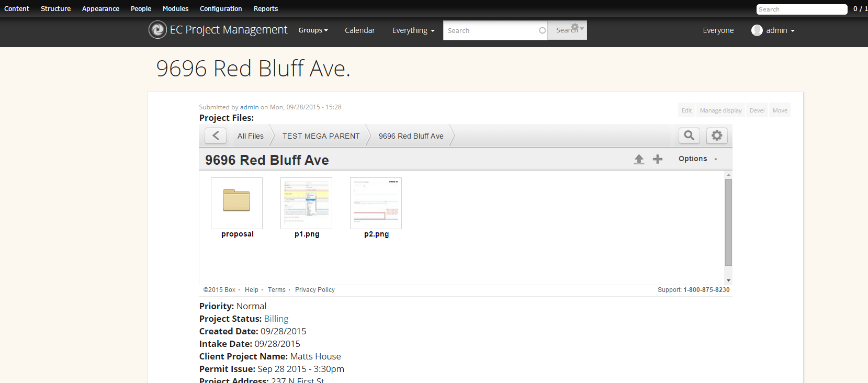The image size is (868, 383).
Task: Click the admin user avatar icon
Action: click(x=757, y=30)
